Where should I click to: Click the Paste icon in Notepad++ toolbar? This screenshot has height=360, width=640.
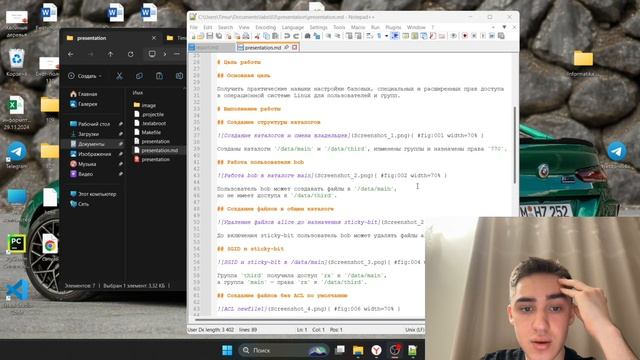(275, 36)
